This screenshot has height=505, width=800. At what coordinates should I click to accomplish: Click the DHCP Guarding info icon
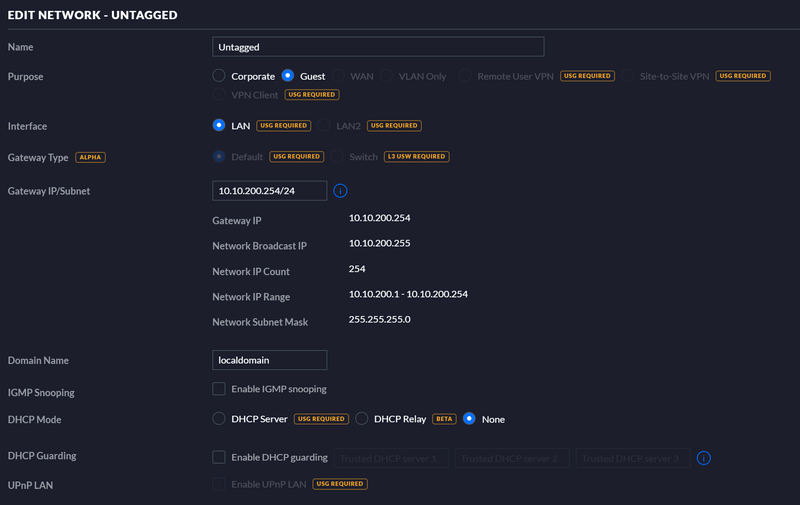703,458
